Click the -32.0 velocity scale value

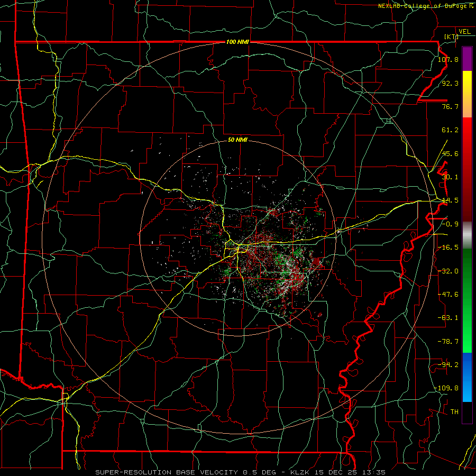(x=448, y=271)
